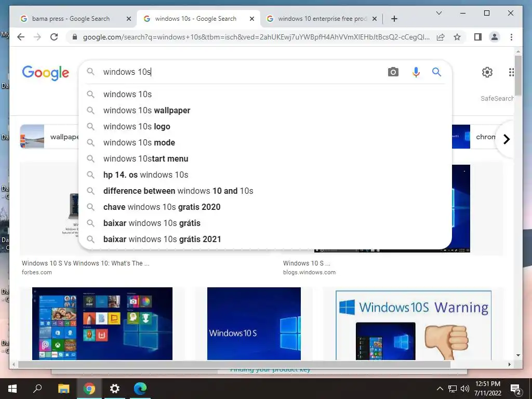
Task: Select the windows 10s - Google Search tab
Action: 195,19
